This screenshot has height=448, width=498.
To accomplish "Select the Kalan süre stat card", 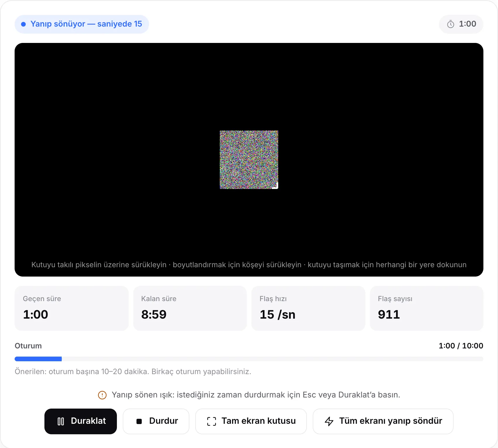I will pyautogui.click(x=190, y=308).
